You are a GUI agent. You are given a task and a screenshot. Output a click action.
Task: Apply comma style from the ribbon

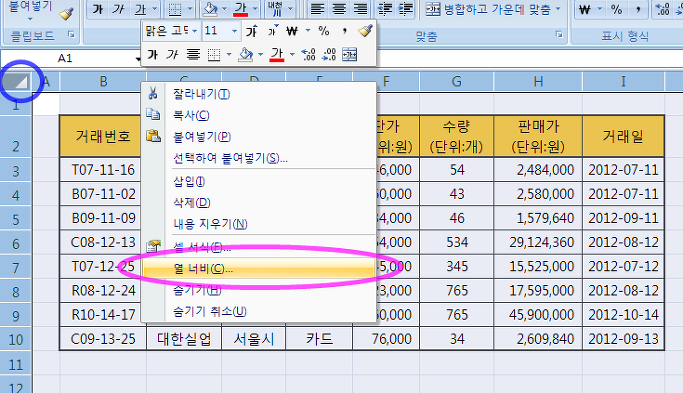point(638,9)
